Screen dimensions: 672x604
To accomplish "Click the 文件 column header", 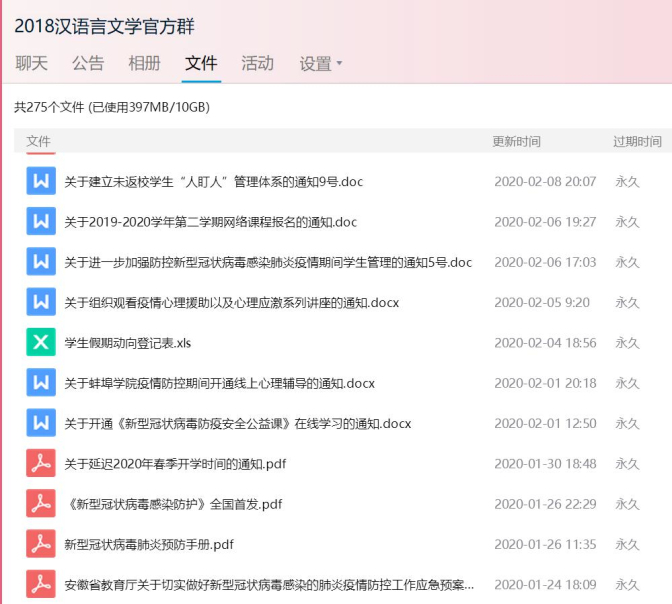I will point(39,142).
